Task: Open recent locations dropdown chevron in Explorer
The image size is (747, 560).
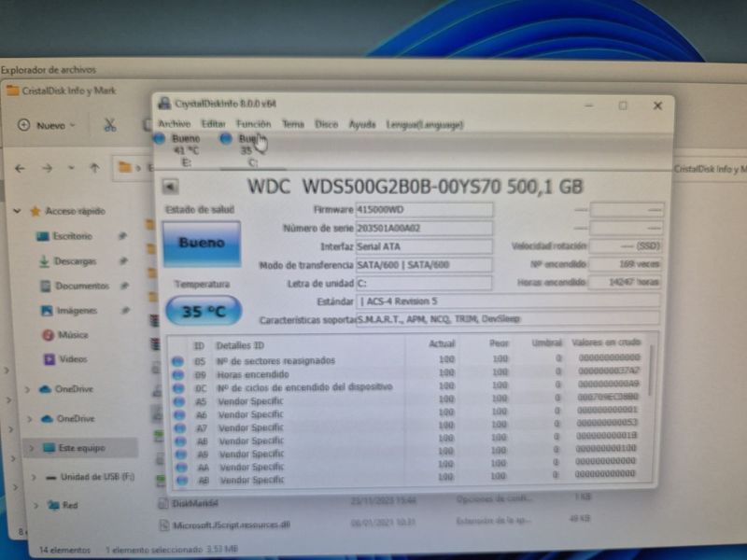Action: coord(71,168)
